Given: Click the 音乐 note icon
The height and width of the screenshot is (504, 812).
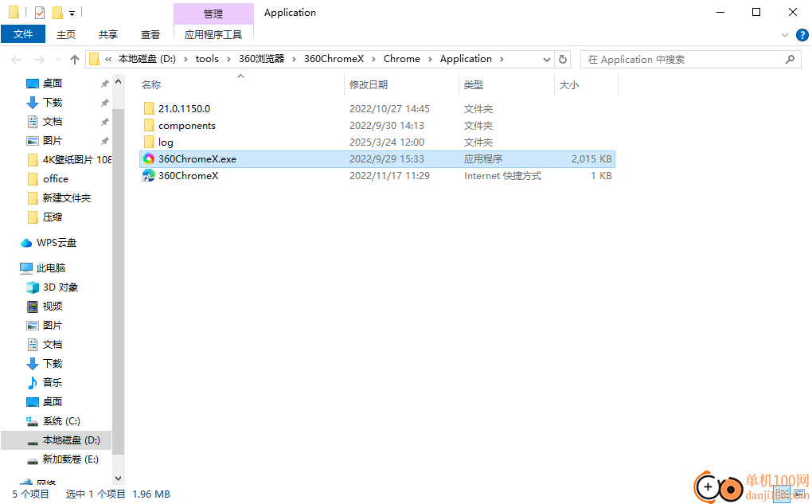Looking at the screenshot, I should tap(33, 383).
